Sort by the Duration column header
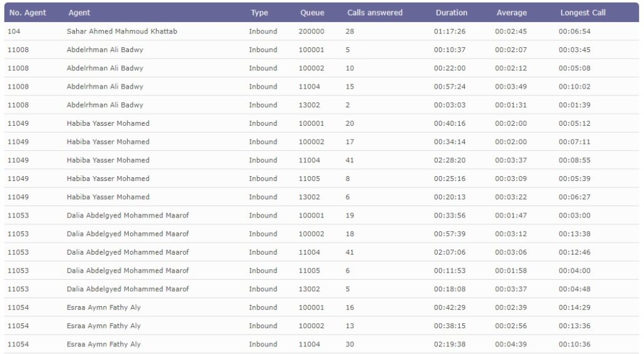The image size is (644, 354). pyautogui.click(x=452, y=13)
